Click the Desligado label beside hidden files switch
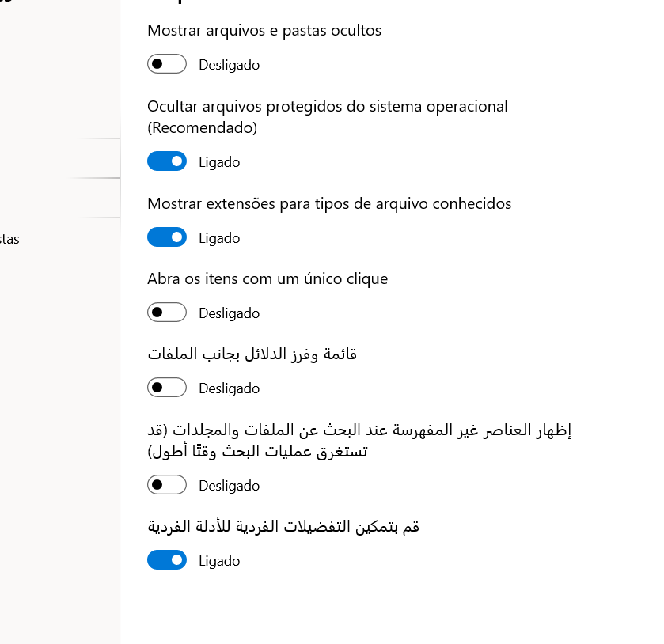 229,65
